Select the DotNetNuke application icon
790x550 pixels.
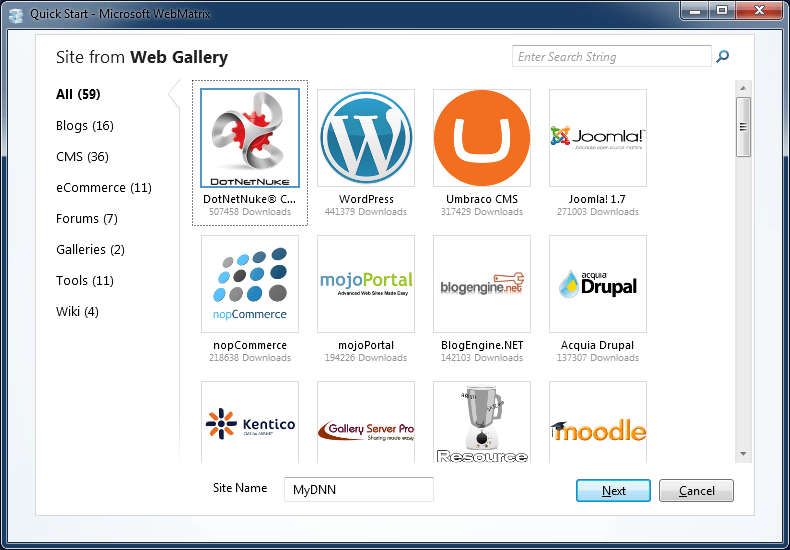[x=250, y=138]
